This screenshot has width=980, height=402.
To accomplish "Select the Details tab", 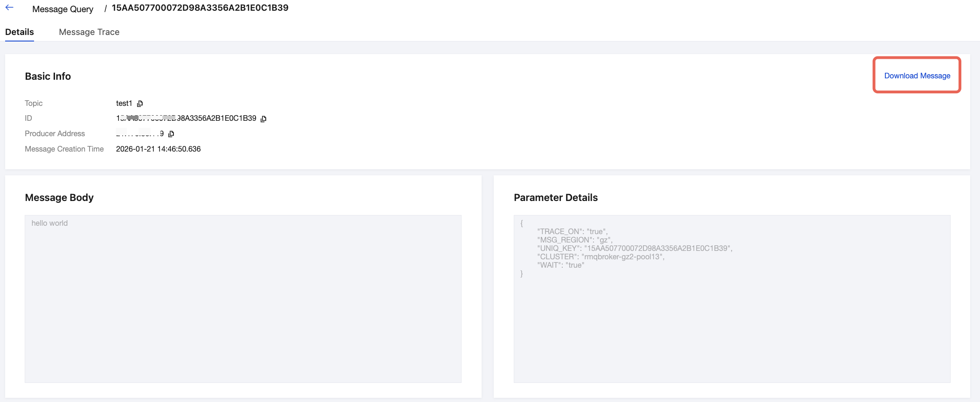I will [20, 32].
